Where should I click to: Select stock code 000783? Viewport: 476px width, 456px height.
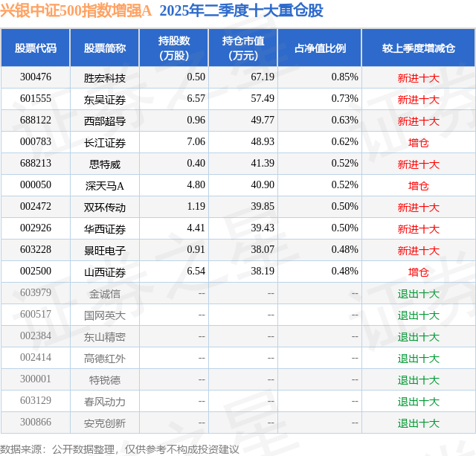36,142
